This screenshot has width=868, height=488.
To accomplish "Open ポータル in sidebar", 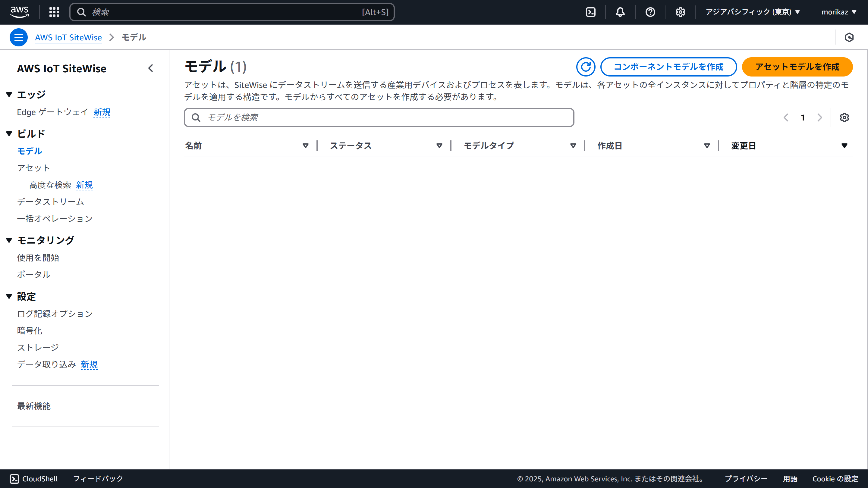I will [x=34, y=274].
